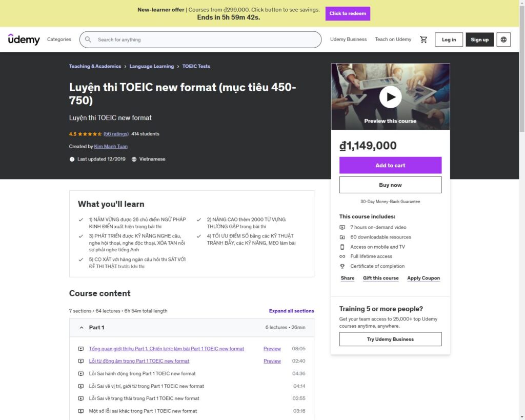The width and height of the screenshot is (525, 420).
Task: Open the Categories menu
Action: point(59,39)
